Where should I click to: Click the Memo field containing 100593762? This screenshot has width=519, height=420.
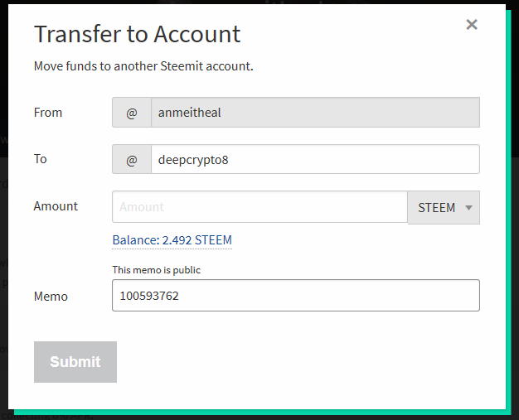(295, 295)
